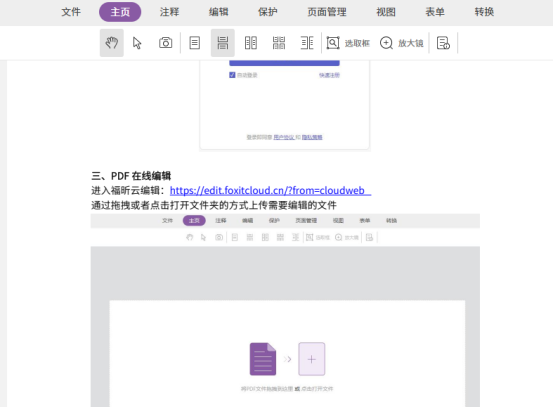
Task: Click the purple PDF file icon in document
Action: [x=263, y=359]
